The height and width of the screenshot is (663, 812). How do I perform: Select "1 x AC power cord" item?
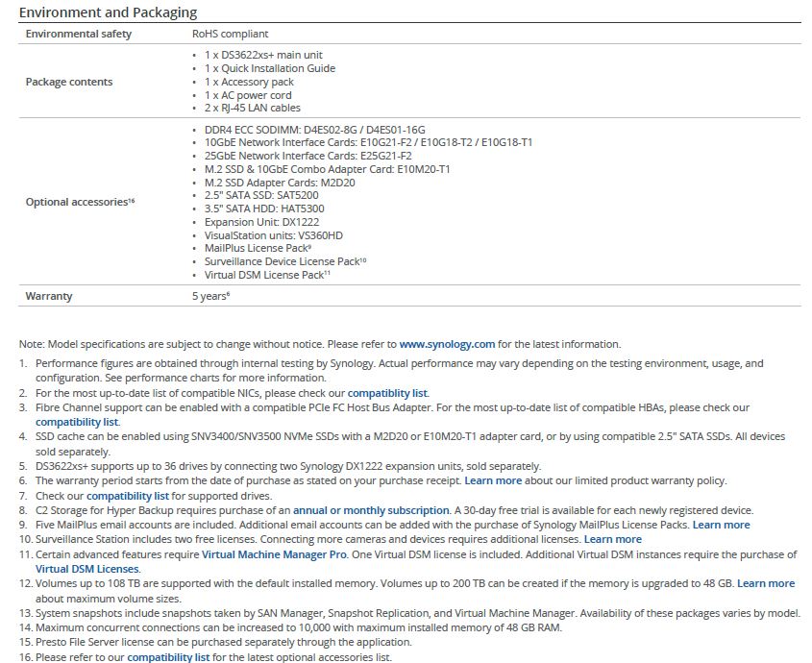click(x=248, y=95)
